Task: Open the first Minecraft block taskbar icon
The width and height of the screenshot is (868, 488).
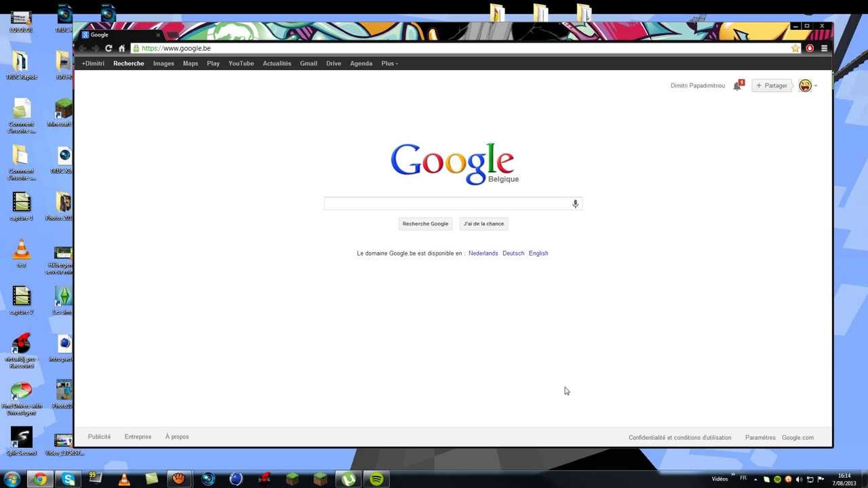Action: [x=292, y=479]
